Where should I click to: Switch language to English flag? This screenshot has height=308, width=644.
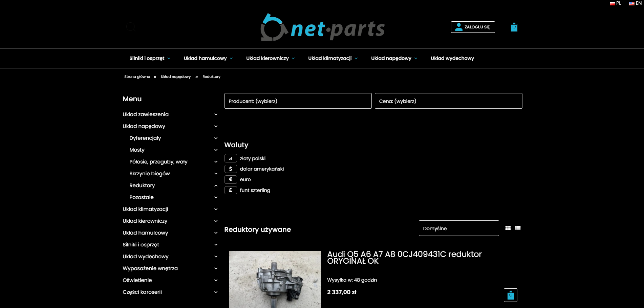point(635,3)
